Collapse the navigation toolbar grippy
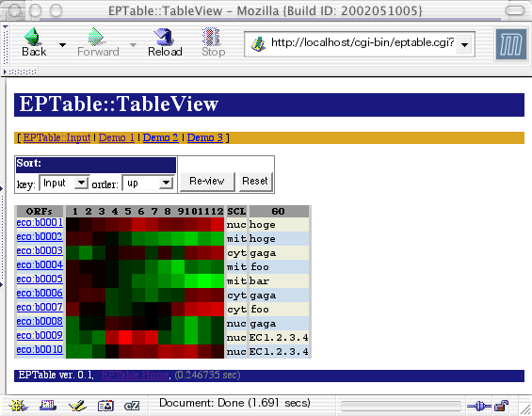 [6, 44]
